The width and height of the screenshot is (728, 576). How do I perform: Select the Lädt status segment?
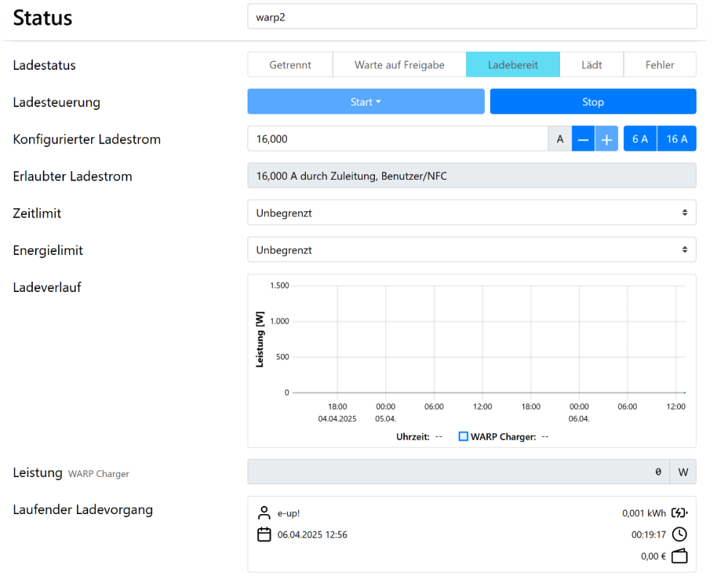pyautogui.click(x=591, y=65)
